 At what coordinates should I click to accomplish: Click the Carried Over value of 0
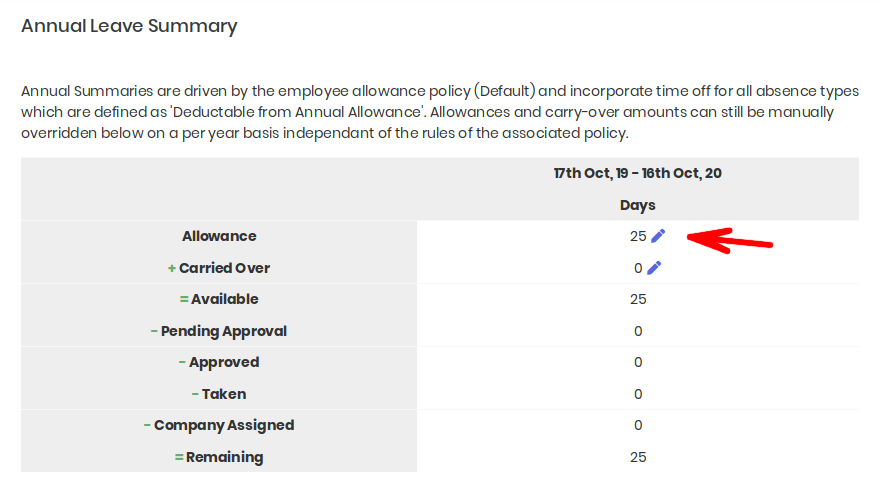tap(638, 268)
